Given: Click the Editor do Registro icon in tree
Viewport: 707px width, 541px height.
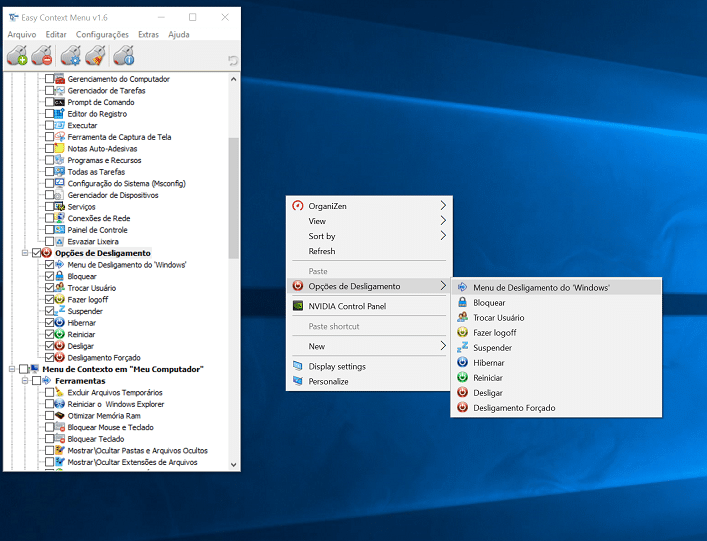Looking at the screenshot, I should pos(60,114).
